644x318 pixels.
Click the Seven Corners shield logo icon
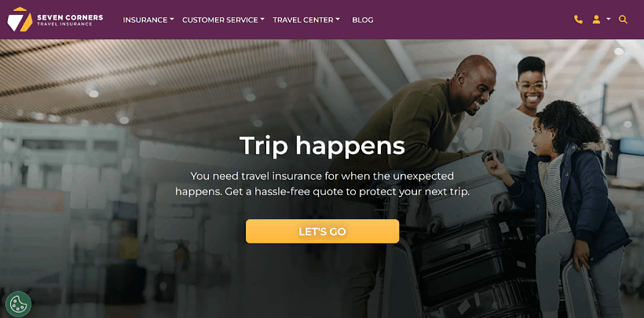coord(20,20)
